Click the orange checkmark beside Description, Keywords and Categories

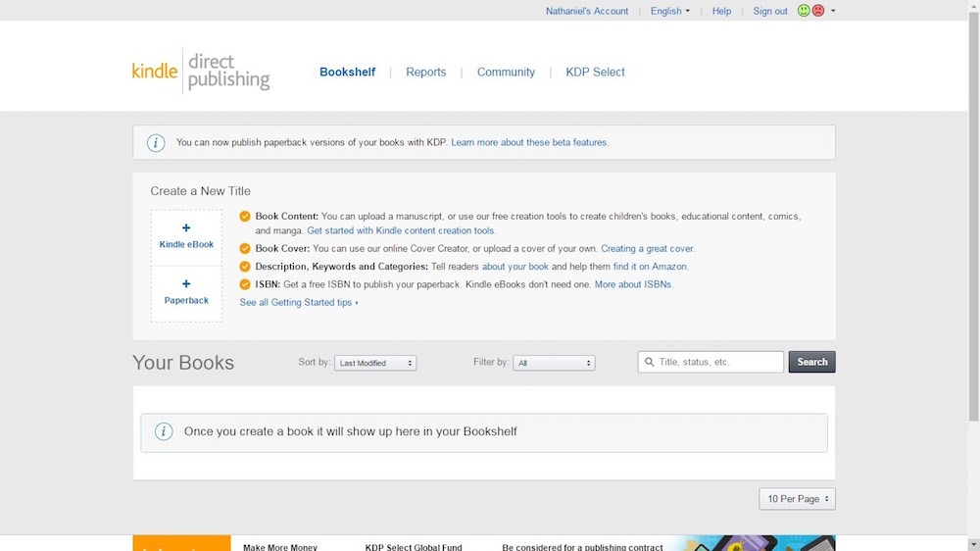[x=245, y=267]
